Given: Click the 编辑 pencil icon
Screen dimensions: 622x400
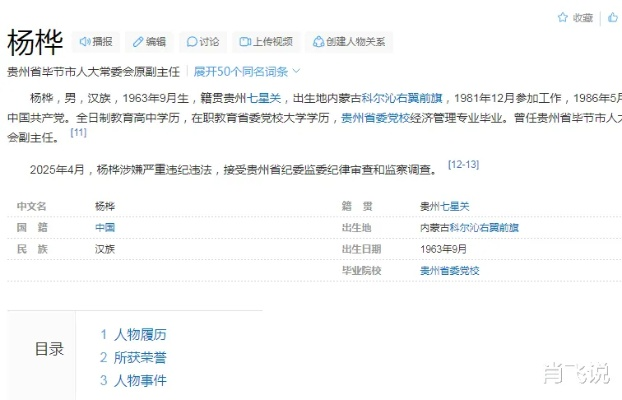Looking at the screenshot, I should pos(138,42).
